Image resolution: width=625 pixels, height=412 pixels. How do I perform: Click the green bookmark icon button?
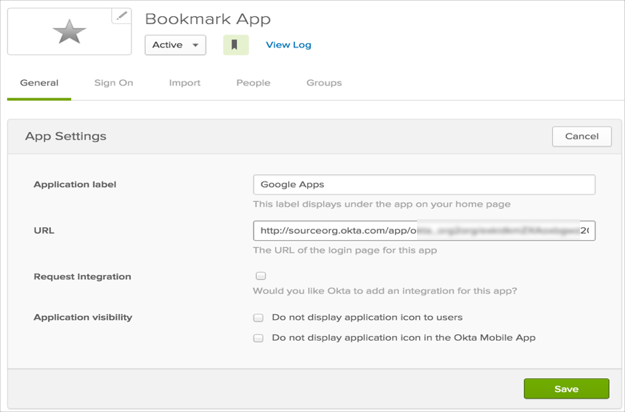tap(235, 45)
